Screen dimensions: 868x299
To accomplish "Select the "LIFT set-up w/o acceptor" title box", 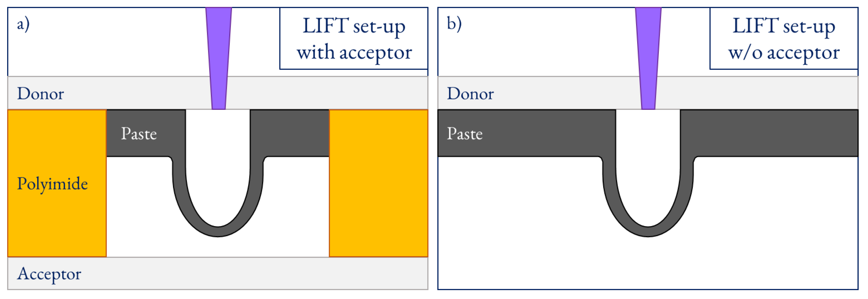I will [783, 38].
